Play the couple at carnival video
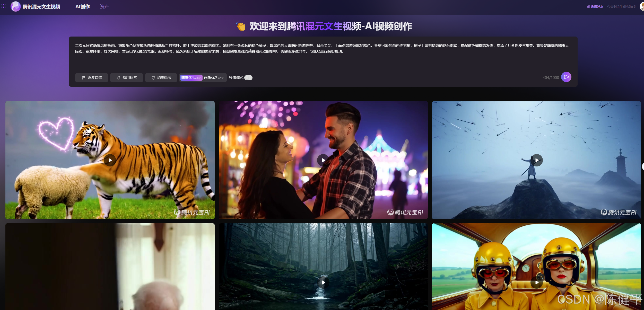This screenshot has height=310, width=644. pyautogui.click(x=323, y=160)
